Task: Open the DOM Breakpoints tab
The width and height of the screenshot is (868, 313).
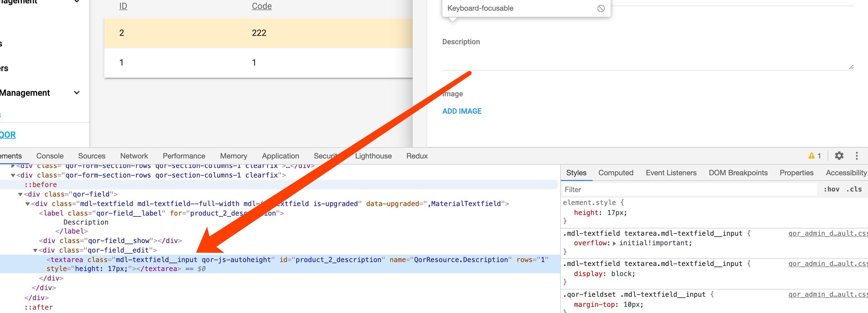Action: pyautogui.click(x=738, y=173)
